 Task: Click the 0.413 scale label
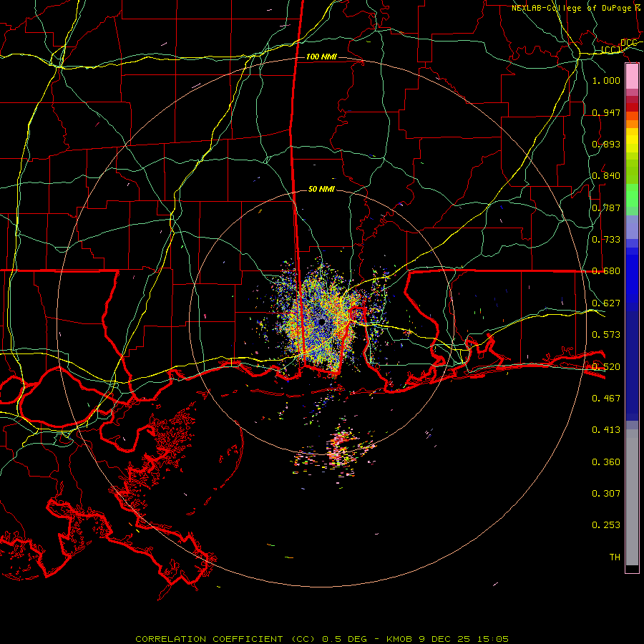coord(606,430)
